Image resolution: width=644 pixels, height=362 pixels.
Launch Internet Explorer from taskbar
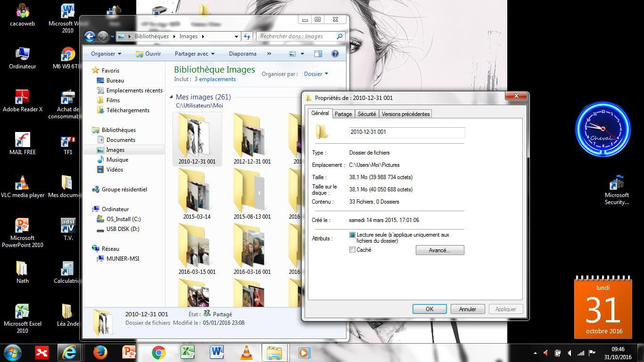(69, 353)
